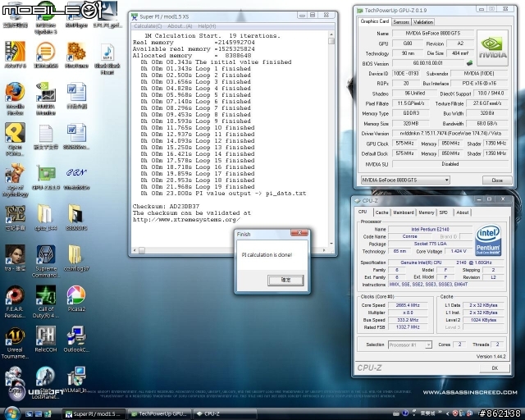This screenshot has height=420, width=525.
Task: Open the Lost Planet desktop shortcut
Action: pos(46,382)
